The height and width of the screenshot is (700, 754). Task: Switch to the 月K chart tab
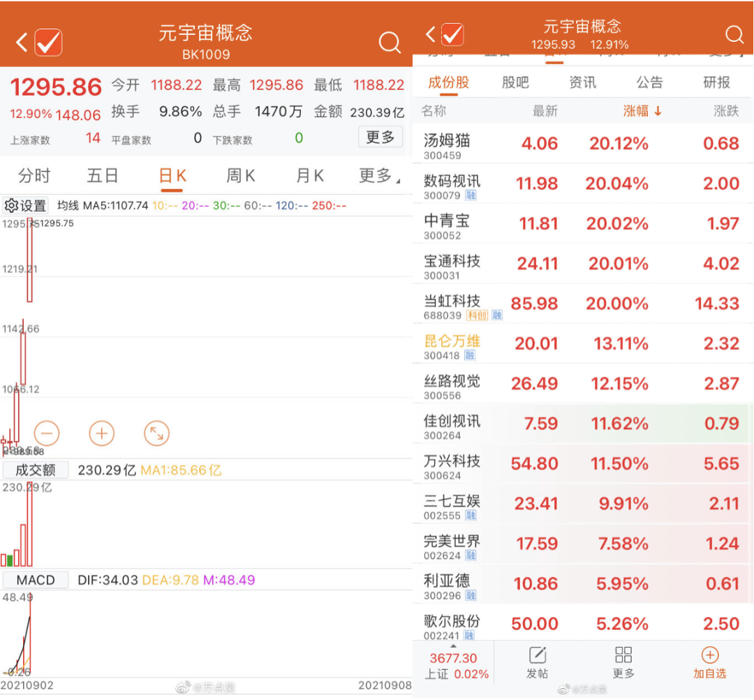(x=310, y=175)
